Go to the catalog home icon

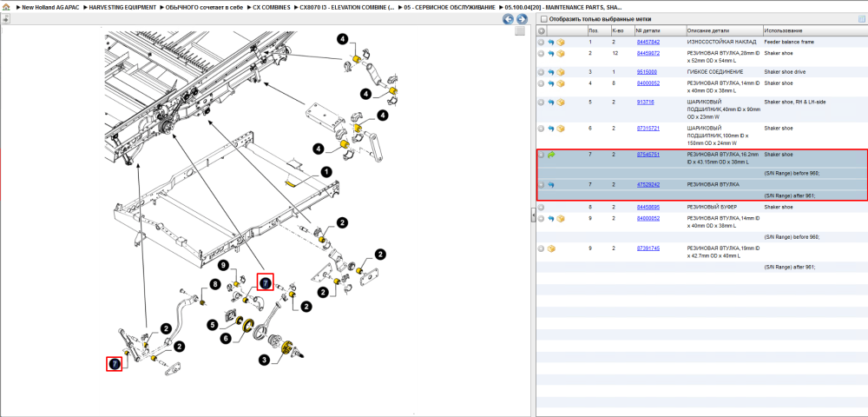pos(6,8)
